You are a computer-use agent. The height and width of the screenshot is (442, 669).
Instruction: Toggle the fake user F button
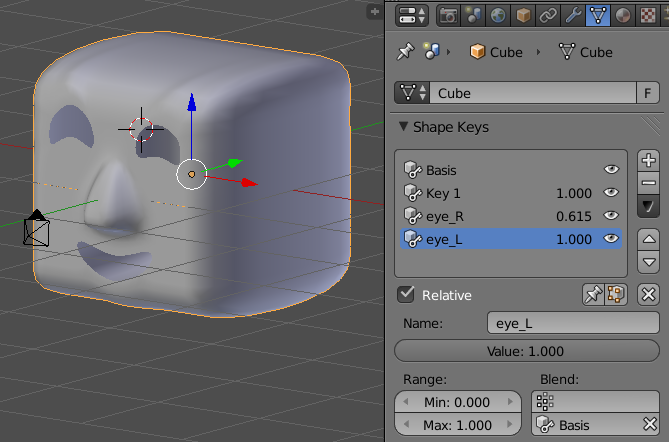click(648, 93)
